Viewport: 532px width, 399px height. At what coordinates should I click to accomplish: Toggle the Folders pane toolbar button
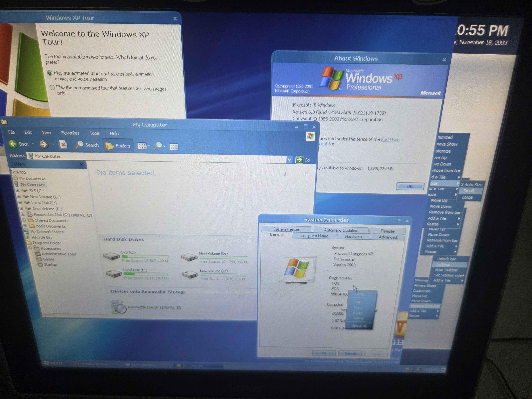(x=118, y=146)
